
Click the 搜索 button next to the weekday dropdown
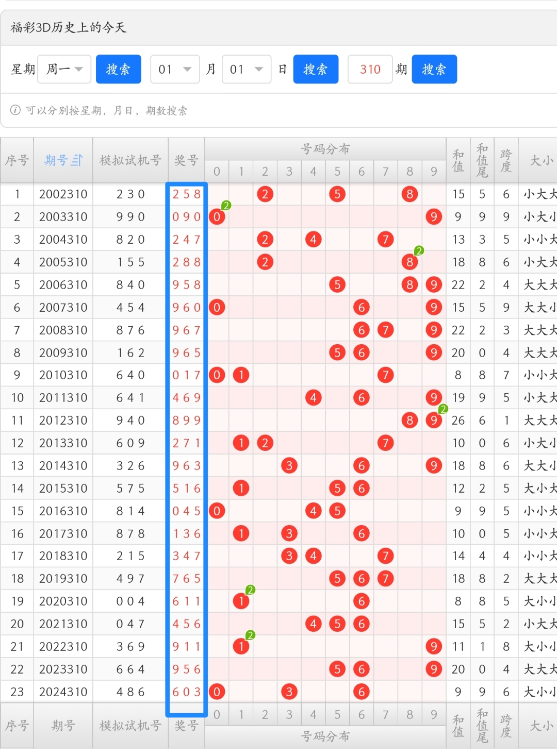[x=119, y=69]
